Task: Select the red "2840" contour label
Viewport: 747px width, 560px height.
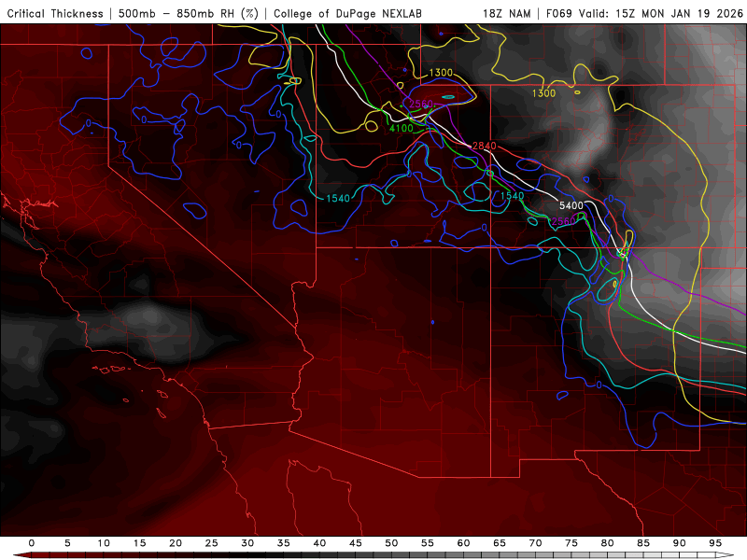Action: pos(484,146)
